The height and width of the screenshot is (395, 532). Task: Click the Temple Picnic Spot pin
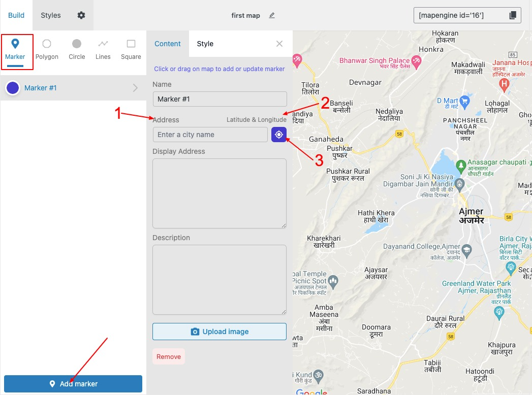(333, 281)
